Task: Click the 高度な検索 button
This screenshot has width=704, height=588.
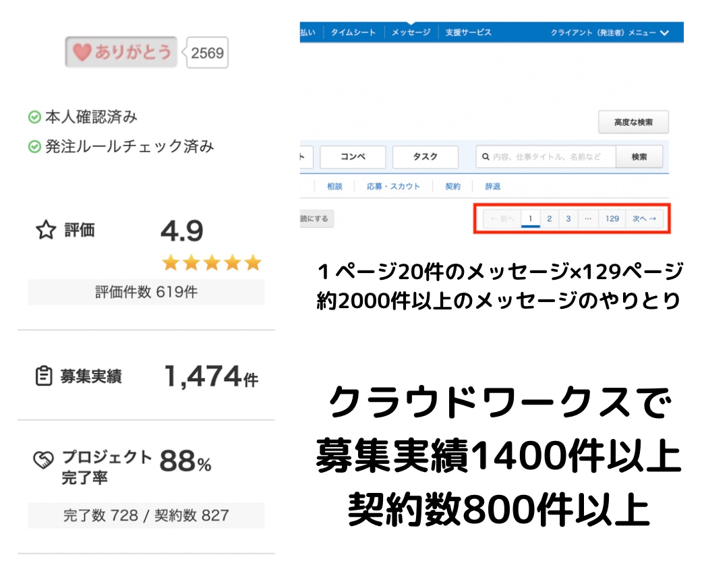Action: tap(633, 122)
